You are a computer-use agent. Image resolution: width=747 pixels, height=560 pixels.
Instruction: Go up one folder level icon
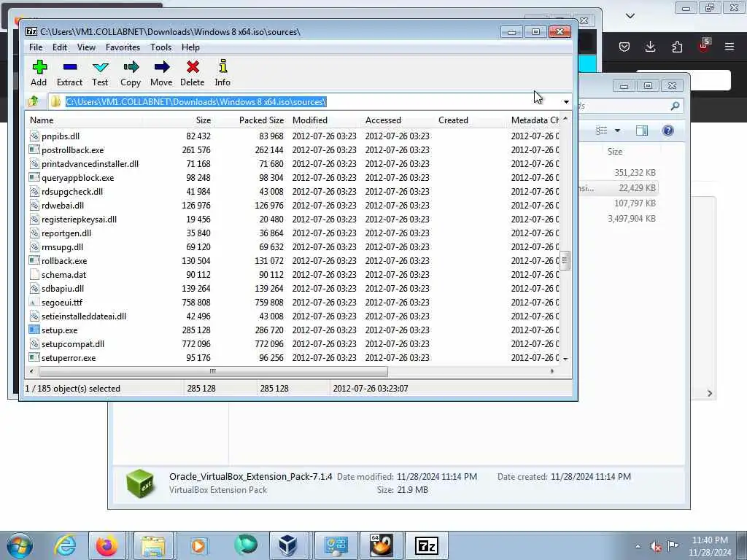[x=34, y=101]
